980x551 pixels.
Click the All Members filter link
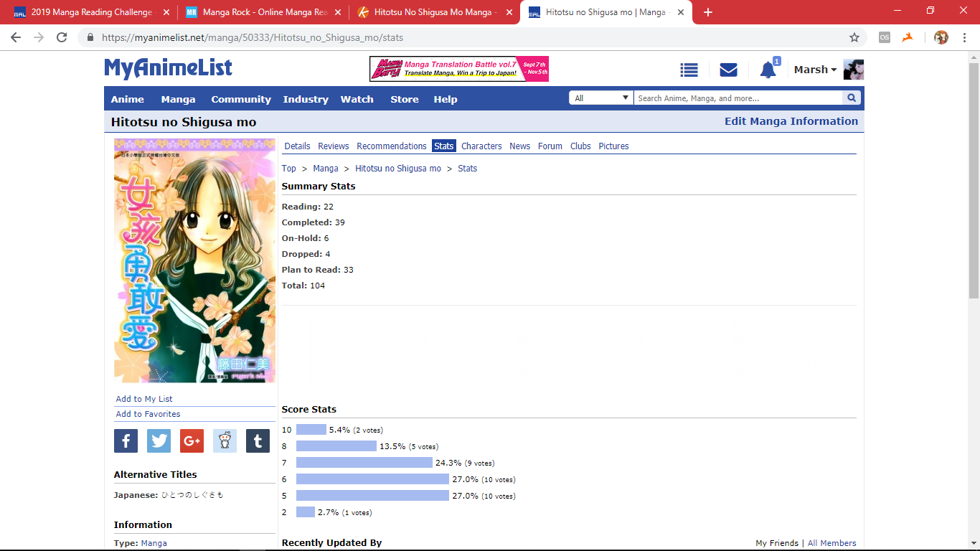832,543
